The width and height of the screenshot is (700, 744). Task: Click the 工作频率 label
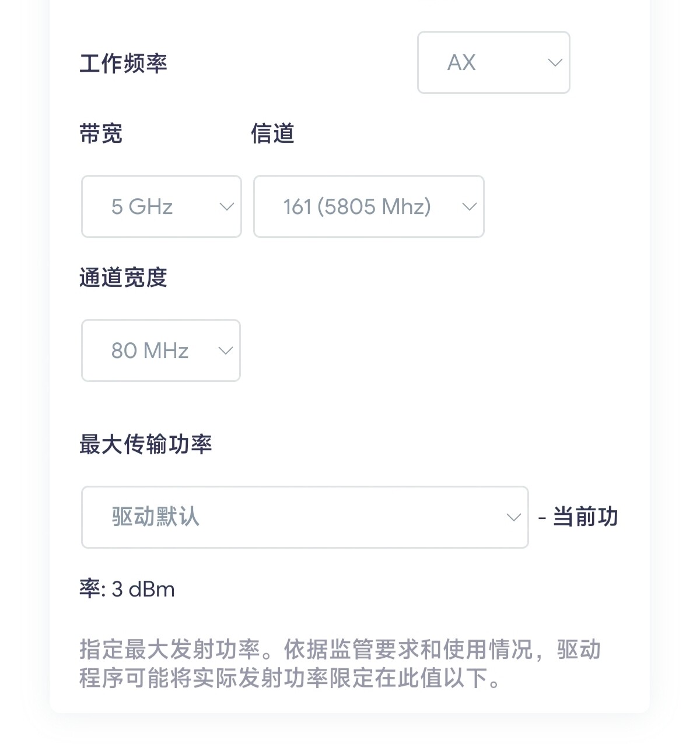tap(123, 64)
